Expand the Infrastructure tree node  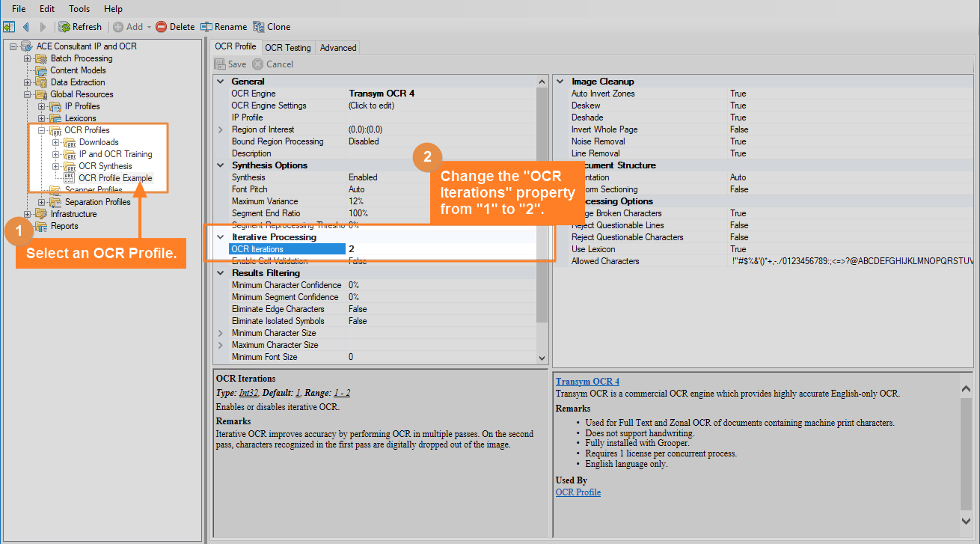[x=28, y=214]
